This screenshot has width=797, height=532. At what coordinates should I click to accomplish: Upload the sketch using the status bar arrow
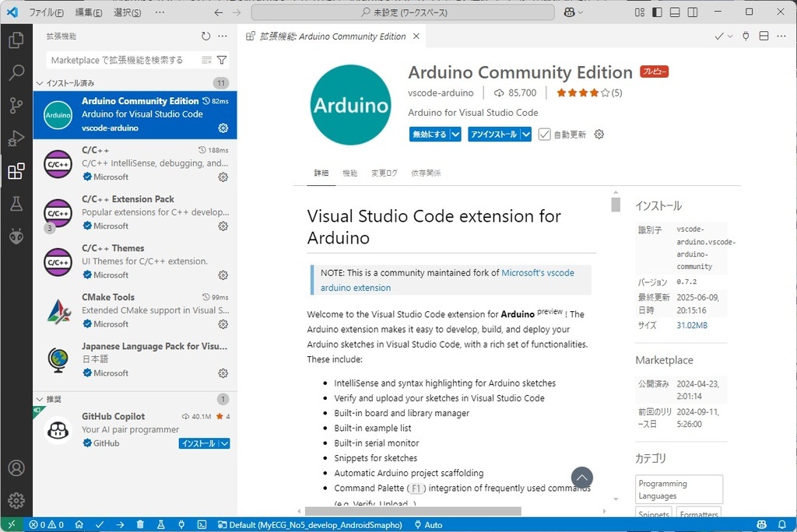[119, 524]
